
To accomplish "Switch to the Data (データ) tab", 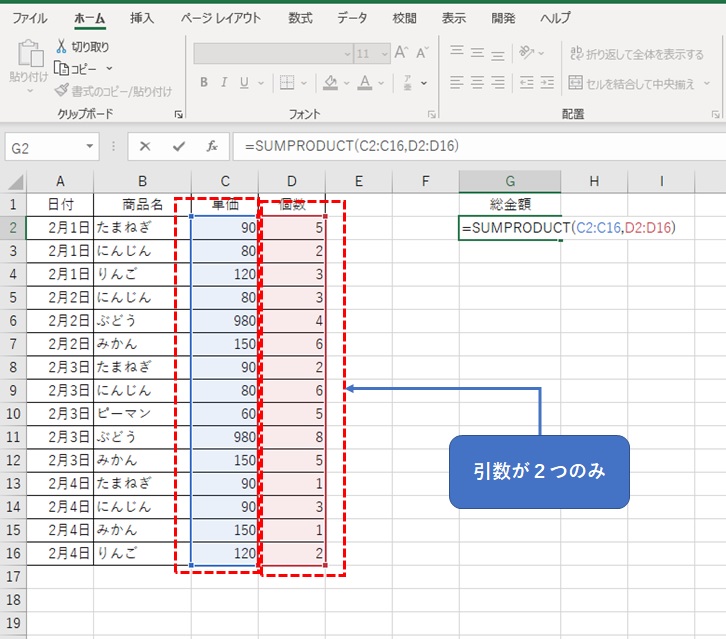I will point(352,19).
